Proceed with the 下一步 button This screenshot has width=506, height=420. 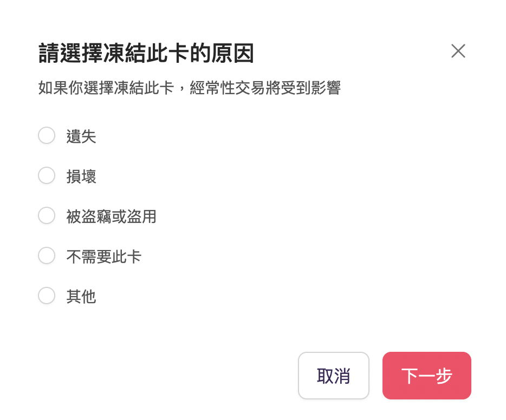point(426,376)
